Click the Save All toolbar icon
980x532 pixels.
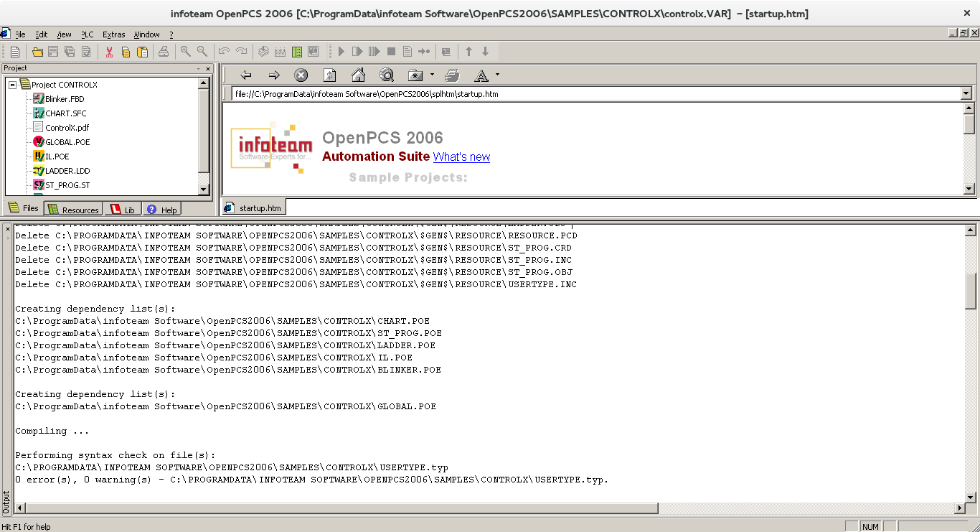coord(70,52)
